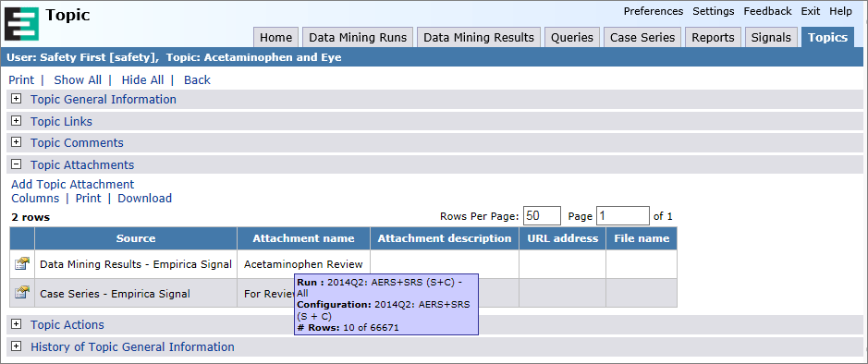Sort by File name column header
868x364 pixels.
tap(642, 238)
